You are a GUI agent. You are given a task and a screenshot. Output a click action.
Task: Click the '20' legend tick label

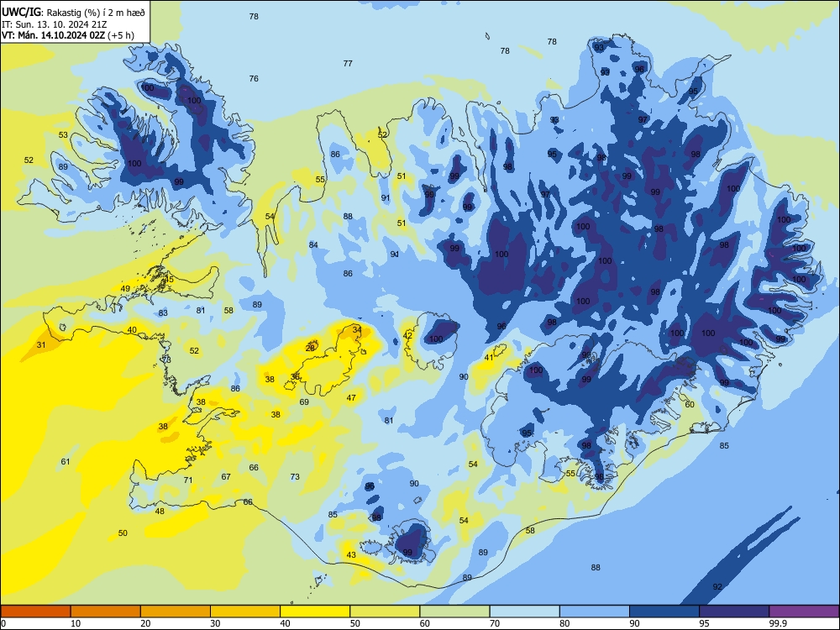[x=145, y=623]
